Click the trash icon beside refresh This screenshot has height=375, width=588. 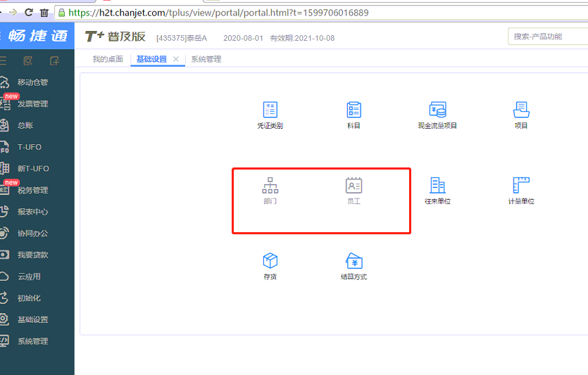click(x=44, y=13)
